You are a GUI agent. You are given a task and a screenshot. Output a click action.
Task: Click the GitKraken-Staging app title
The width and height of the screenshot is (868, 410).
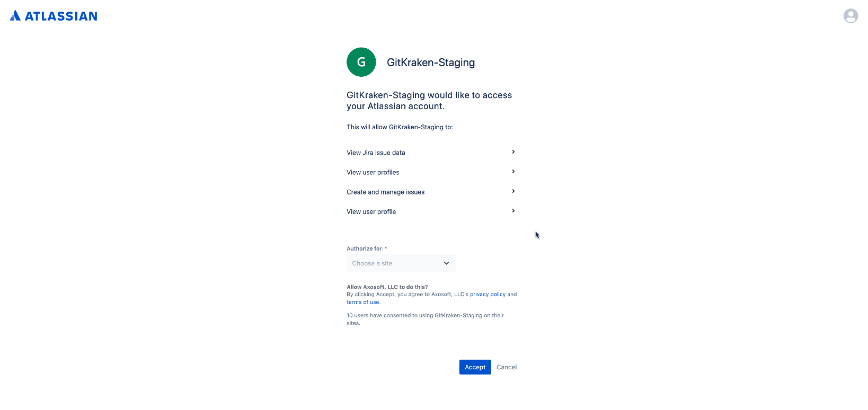click(x=431, y=63)
